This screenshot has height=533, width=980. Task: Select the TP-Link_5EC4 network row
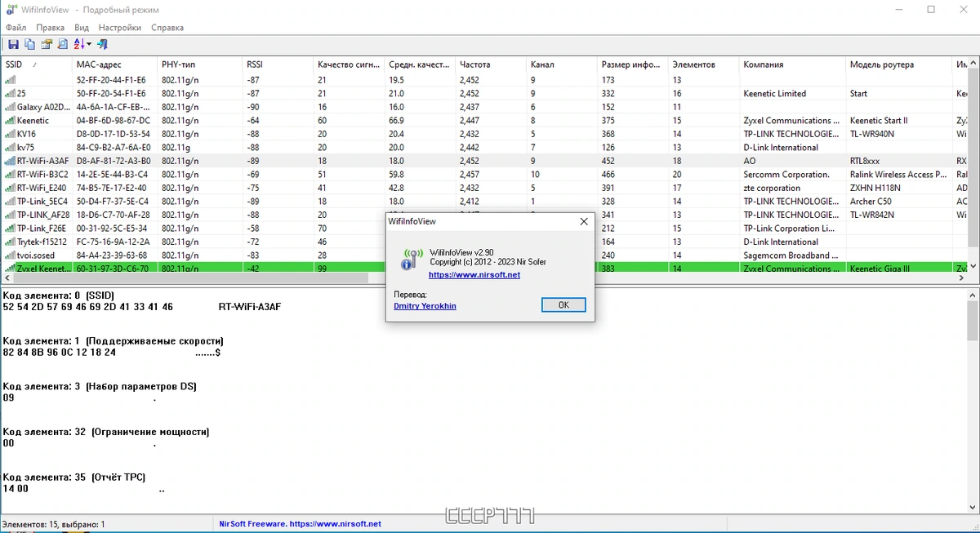point(485,201)
